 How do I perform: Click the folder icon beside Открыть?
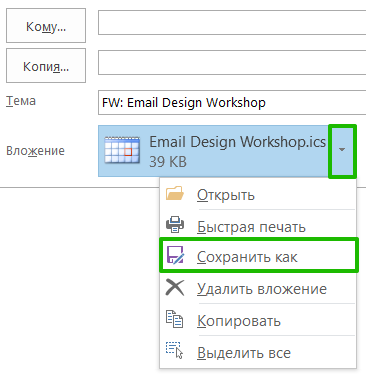[x=175, y=193]
